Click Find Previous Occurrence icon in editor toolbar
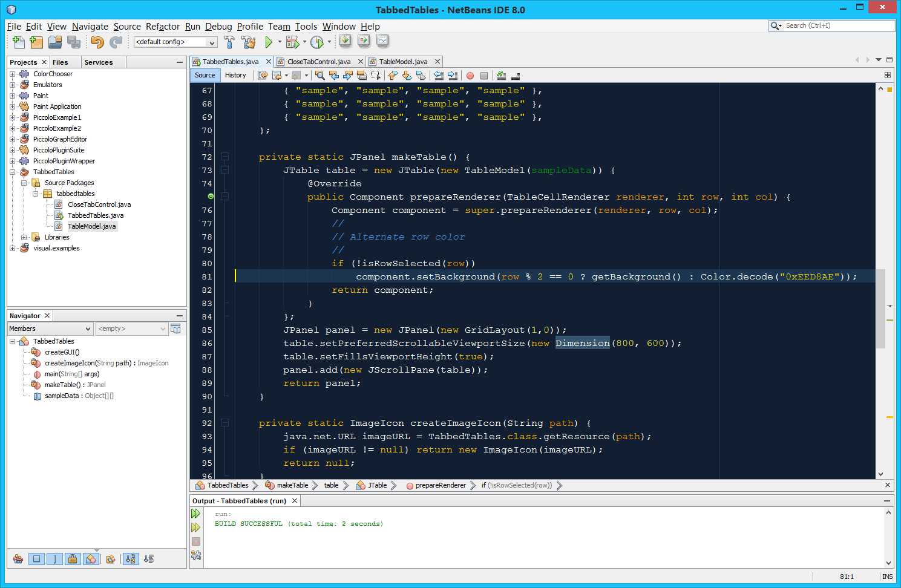The image size is (901, 588). [333, 75]
